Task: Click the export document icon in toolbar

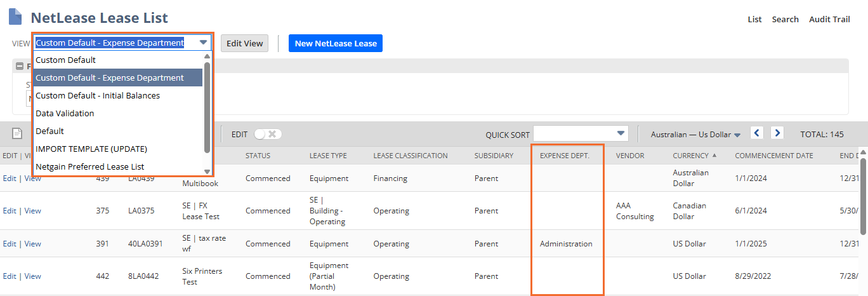Action: click(x=17, y=133)
